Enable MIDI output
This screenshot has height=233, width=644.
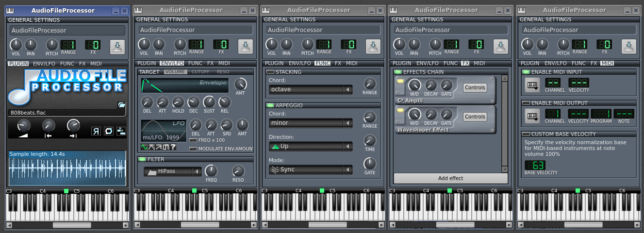pos(526,103)
